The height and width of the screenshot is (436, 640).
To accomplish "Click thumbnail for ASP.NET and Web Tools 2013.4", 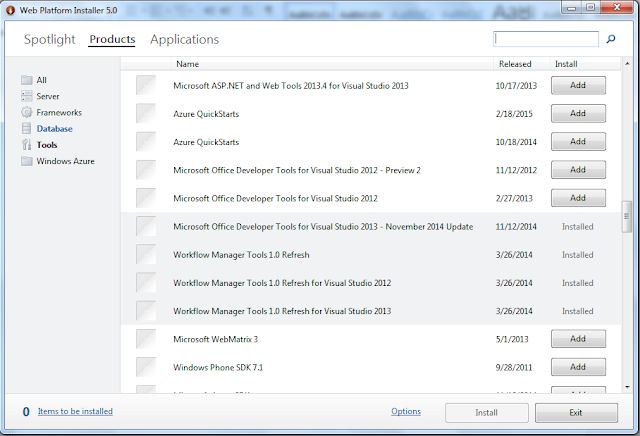I will pos(146,85).
